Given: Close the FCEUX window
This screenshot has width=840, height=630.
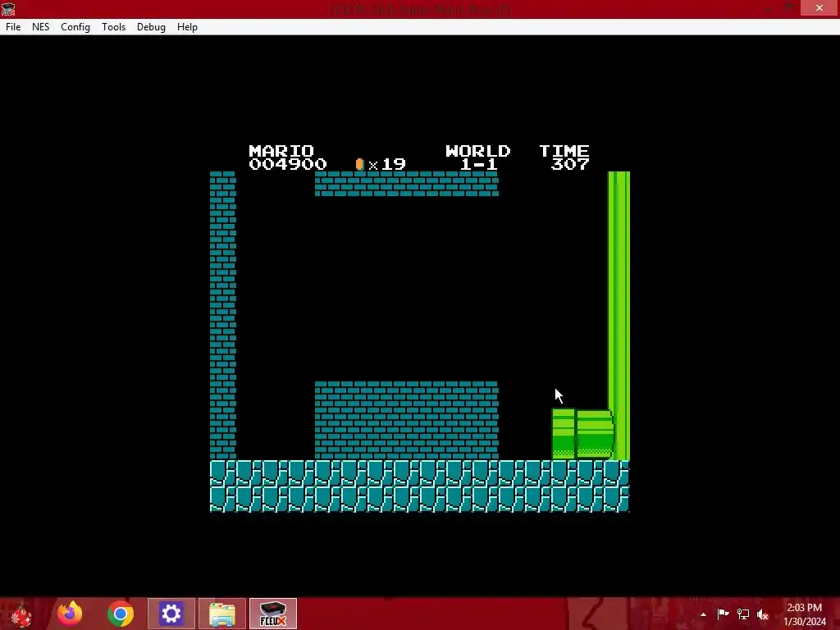Looking at the screenshot, I should pyautogui.click(x=819, y=7).
